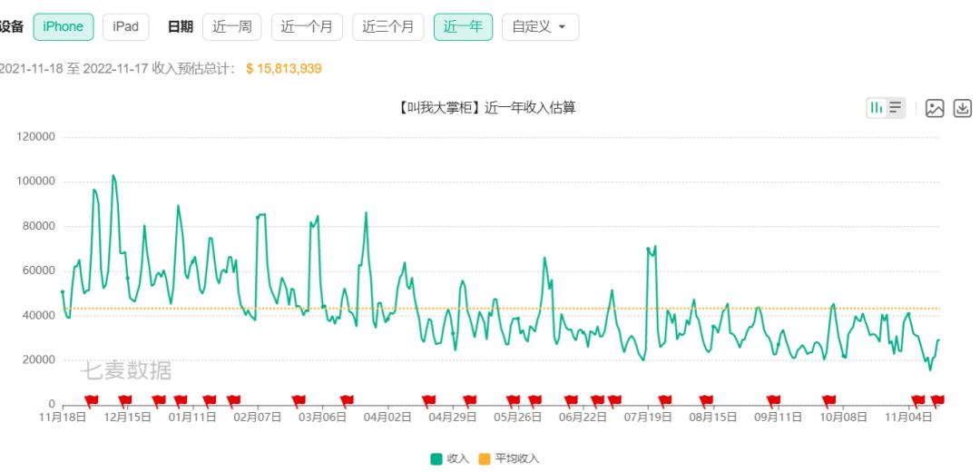Toggle the 平均收入 legend series
This screenshot has width=980, height=472.
pyautogui.click(x=508, y=459)
